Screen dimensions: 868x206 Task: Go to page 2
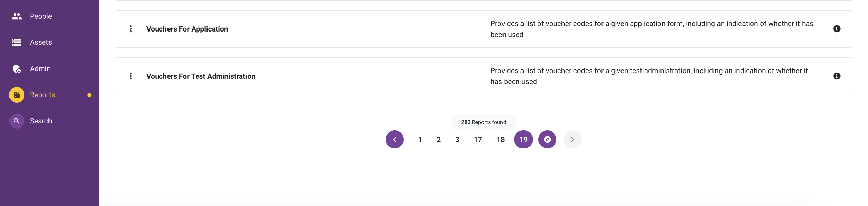point(439,140)
